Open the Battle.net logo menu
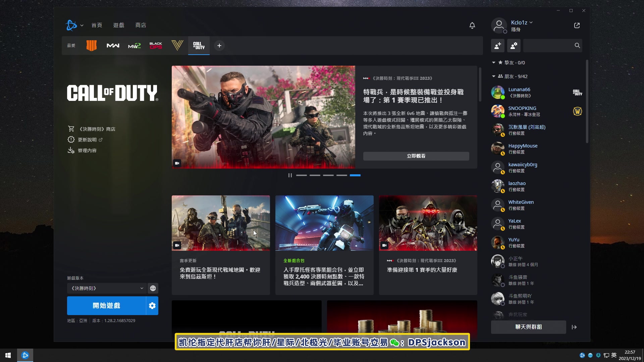The height and width of the screenshot is (362, 644). [x=71, y=25]
